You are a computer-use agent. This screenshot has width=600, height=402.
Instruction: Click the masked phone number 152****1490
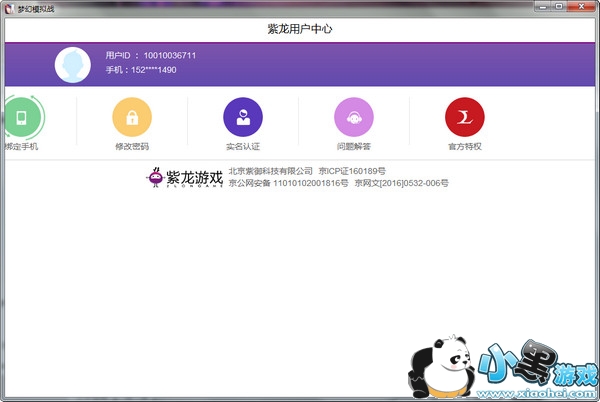[154, 70]
